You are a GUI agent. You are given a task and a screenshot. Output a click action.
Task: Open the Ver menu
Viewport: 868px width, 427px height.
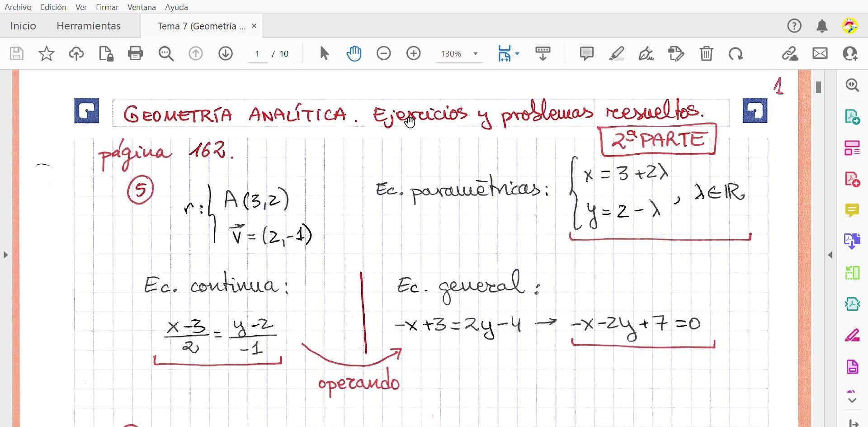(x=81, y=7)
